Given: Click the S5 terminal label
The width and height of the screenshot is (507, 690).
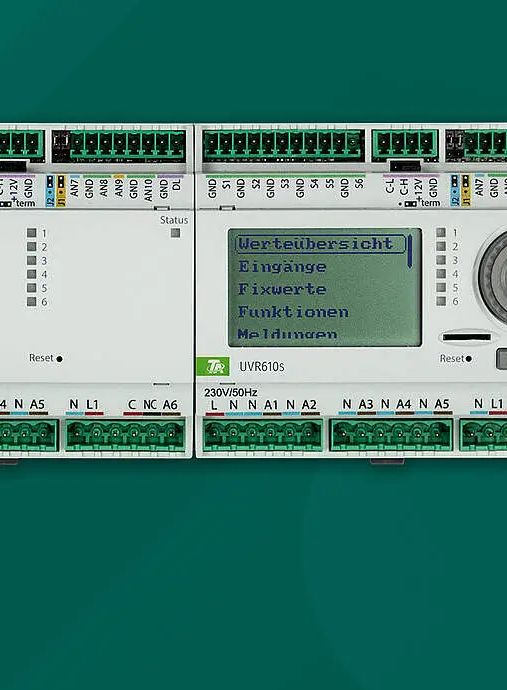Looking at the screenshot, I should [329, 185].
